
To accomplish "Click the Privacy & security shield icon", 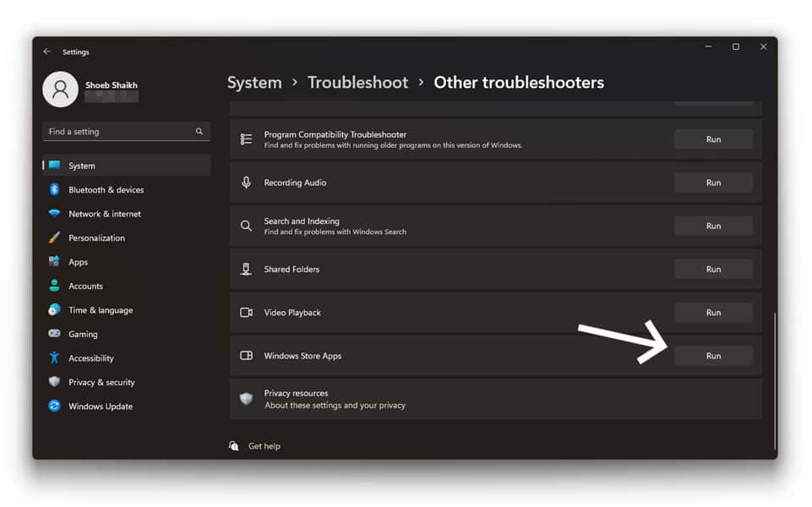I will pos(54,382).
